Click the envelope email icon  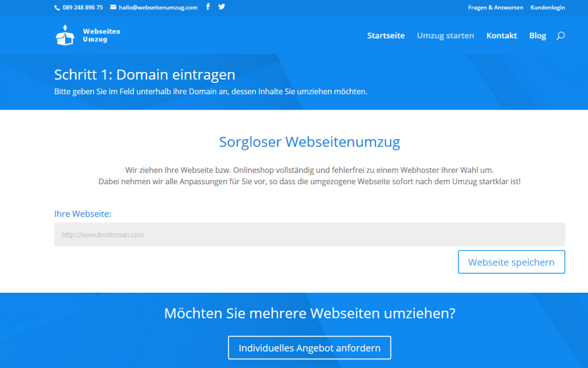113,7
